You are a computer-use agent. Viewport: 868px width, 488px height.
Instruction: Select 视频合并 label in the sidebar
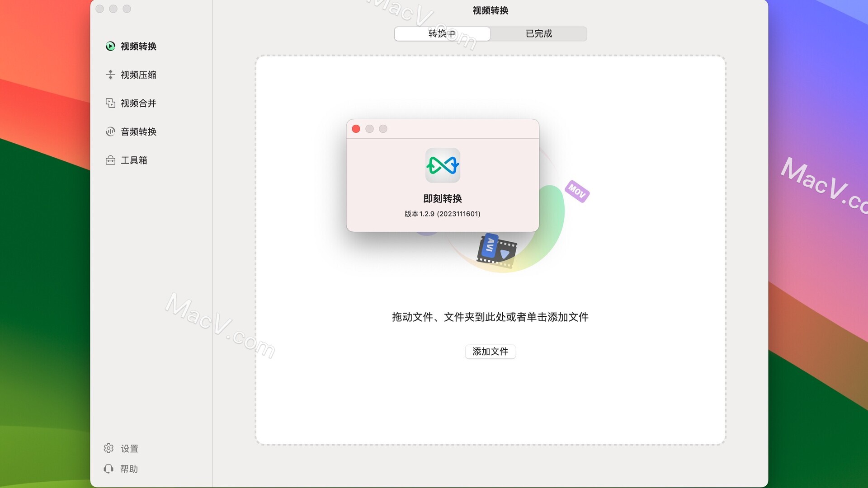tap(138, 103)
